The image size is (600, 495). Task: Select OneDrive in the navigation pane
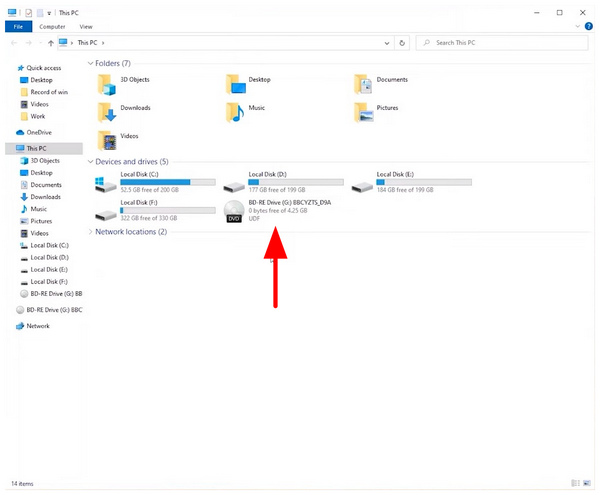point(39,132)
